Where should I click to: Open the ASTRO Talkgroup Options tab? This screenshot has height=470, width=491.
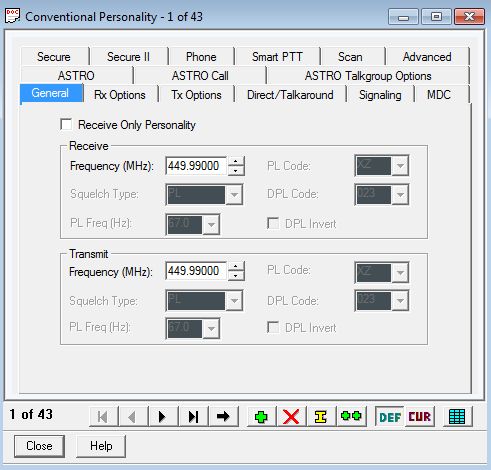[368, 76]
